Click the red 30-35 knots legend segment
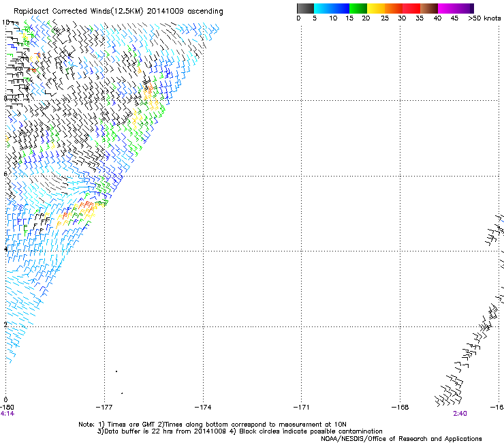 point(411,8)
